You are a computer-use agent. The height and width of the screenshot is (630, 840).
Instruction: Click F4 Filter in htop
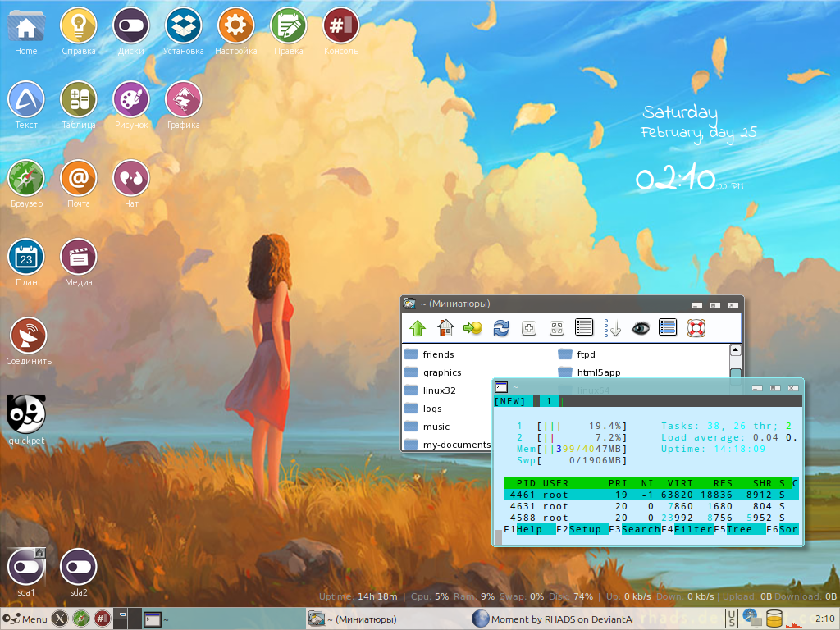click(687, 529)
